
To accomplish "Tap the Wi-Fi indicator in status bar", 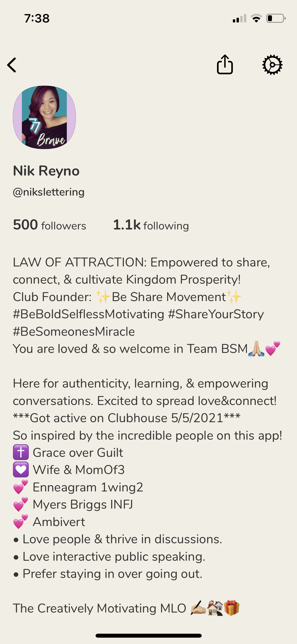I will pyautogui.click(x=256, y=18).
